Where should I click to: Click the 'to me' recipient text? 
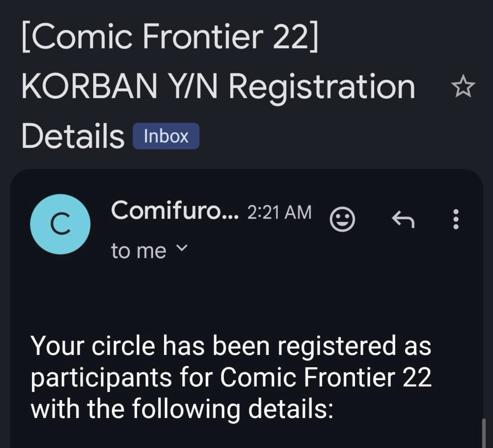coord(138,251)
